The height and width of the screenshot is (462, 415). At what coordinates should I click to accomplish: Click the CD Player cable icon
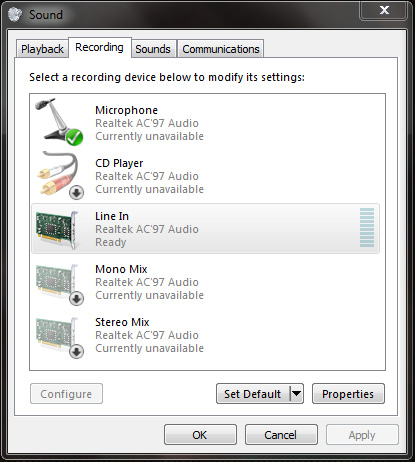coord(60,175)
